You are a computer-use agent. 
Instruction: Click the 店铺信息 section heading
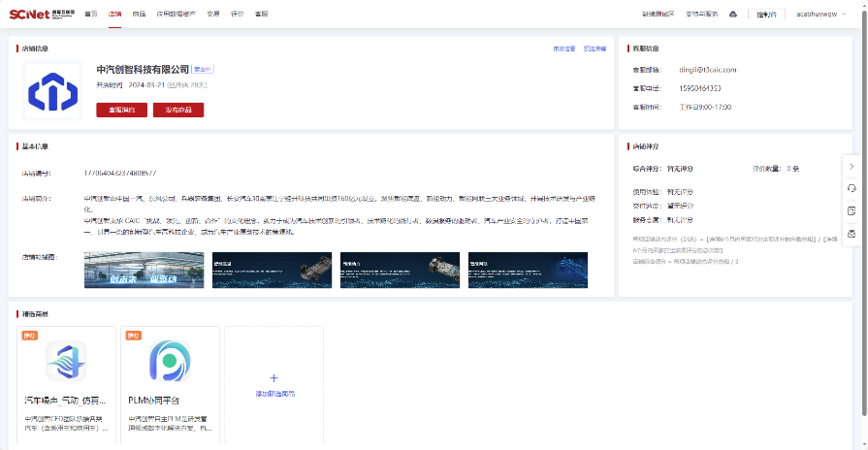[35, 48]
